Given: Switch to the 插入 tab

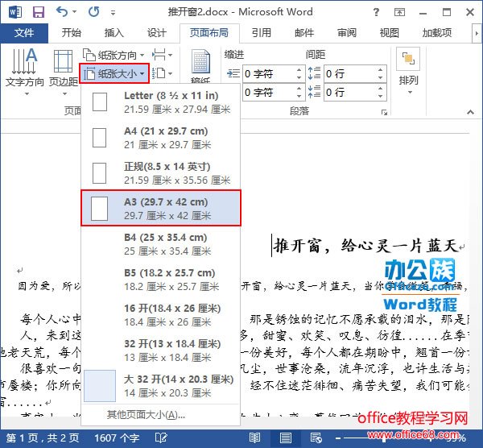Looking at the screenshot, I should [114, 33].
